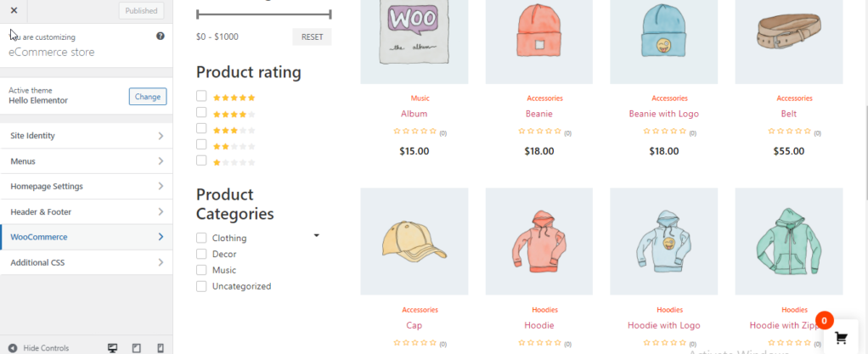Image resolution: width=868 pixels, height=354 pixels.
Task: Close the Customizer with the X icon
Action: tap(14, 11)
